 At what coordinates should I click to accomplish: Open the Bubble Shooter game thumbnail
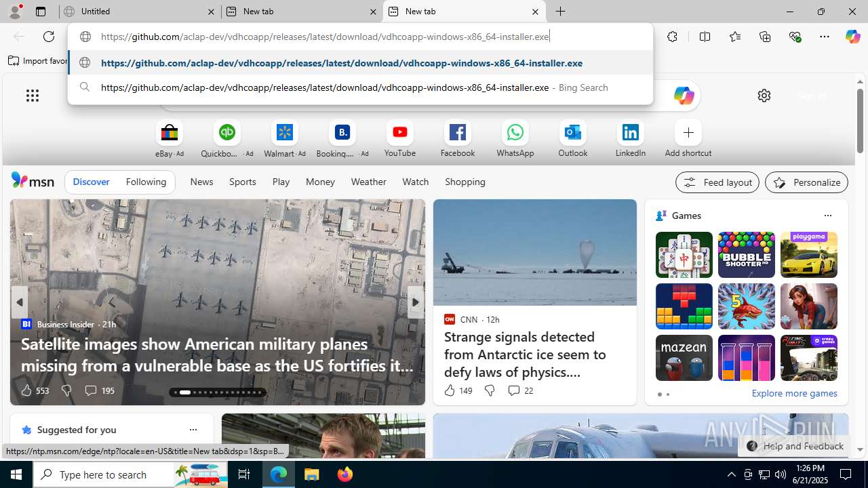click(x=746, y=255)
